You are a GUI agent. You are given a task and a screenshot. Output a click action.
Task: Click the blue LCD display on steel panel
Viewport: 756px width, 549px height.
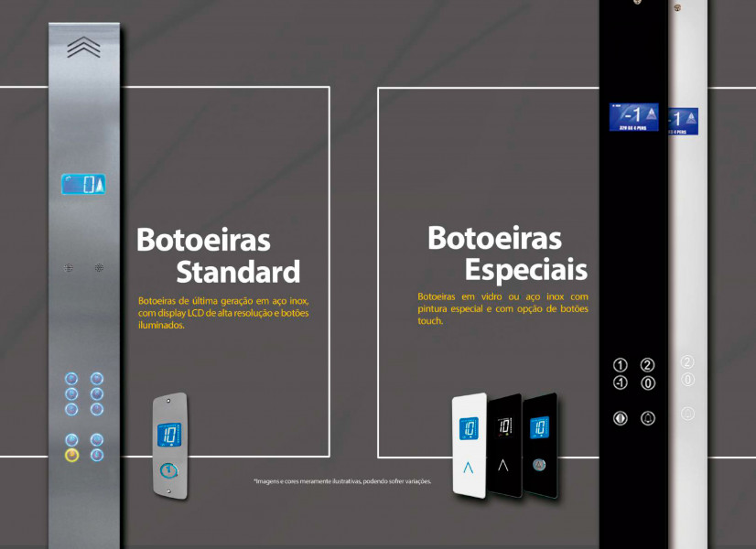(x=83, y=184)
